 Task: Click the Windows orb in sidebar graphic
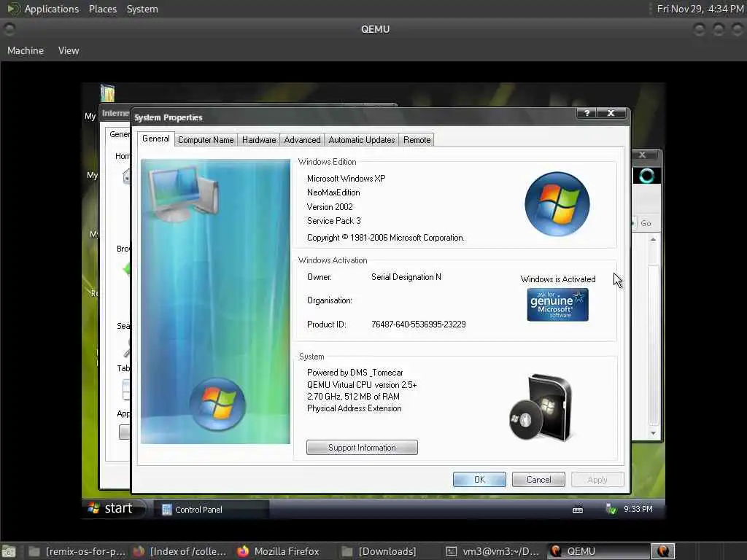[217, 404]
